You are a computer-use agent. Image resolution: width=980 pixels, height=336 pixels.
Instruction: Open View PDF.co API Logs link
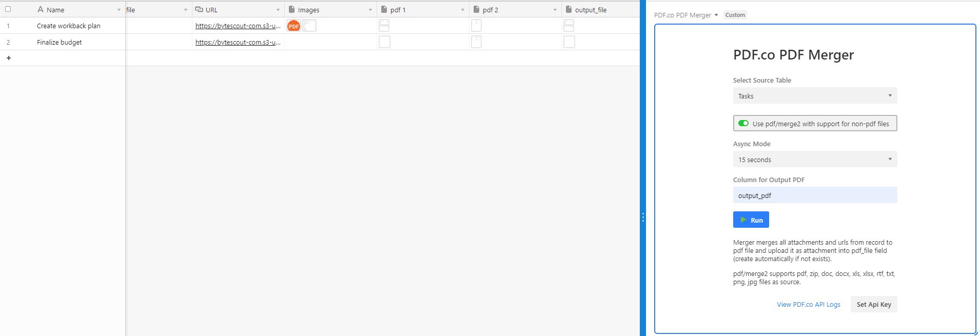tap(808, 304)
